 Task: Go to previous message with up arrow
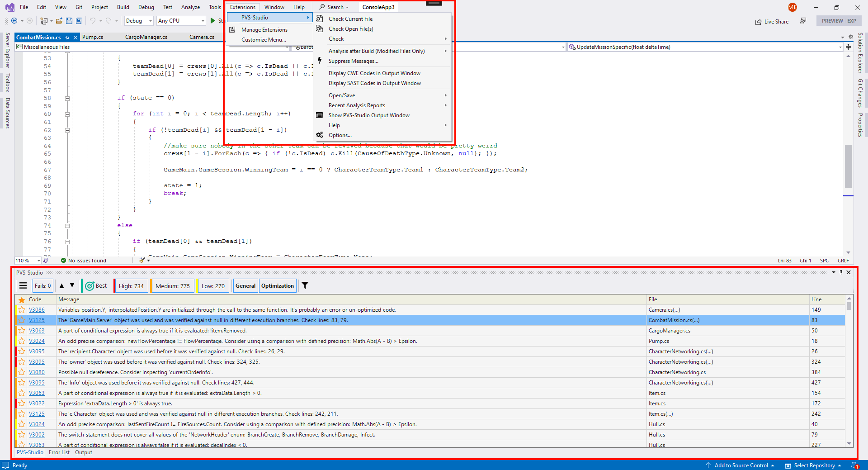pyautogui.click(x=62, y=286)
